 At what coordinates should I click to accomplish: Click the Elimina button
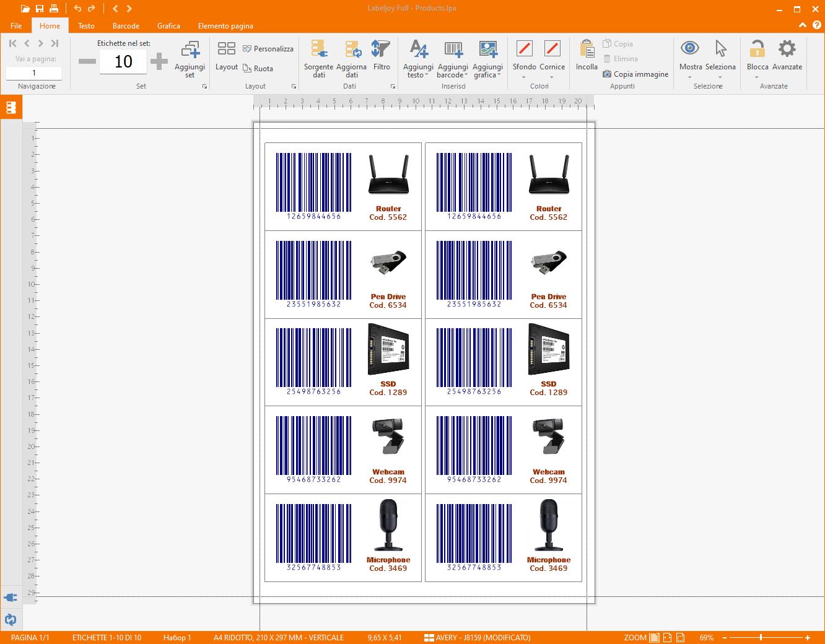click(621, 59)
